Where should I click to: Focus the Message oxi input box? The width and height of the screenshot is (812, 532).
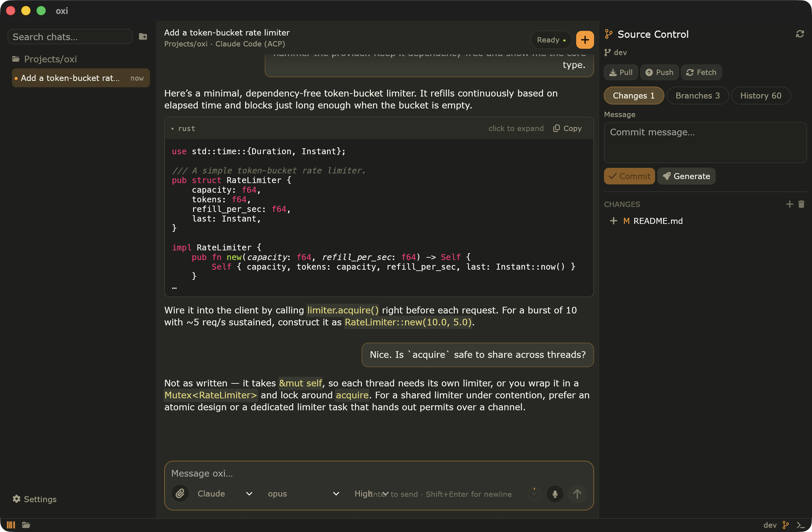379,473
